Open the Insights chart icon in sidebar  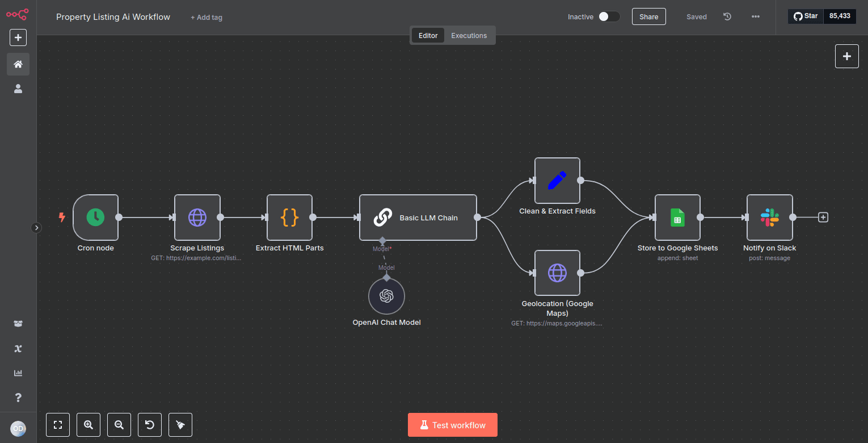pyautogui.click(x=18, y=373)
